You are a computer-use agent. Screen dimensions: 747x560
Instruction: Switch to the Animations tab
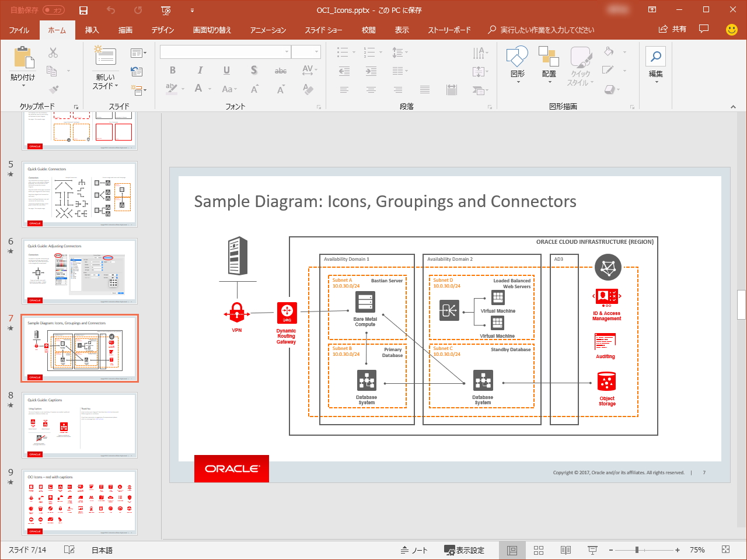click(x=268, y=30)
